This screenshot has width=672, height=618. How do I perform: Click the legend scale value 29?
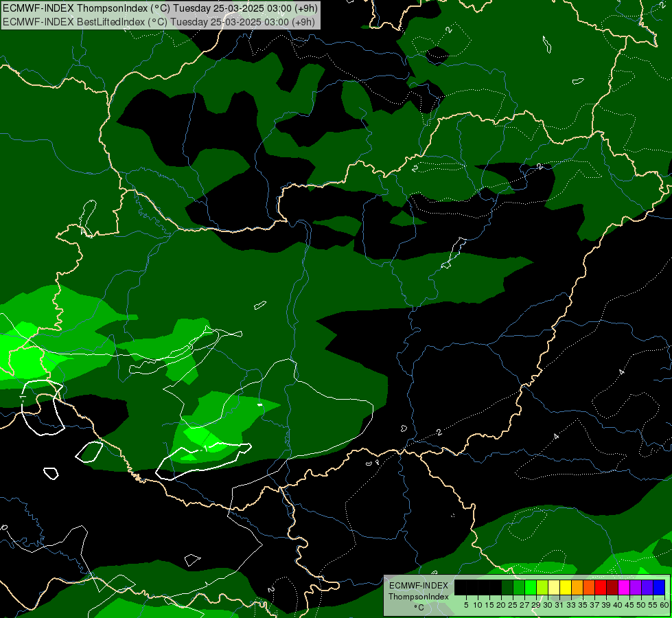(536, 605)
